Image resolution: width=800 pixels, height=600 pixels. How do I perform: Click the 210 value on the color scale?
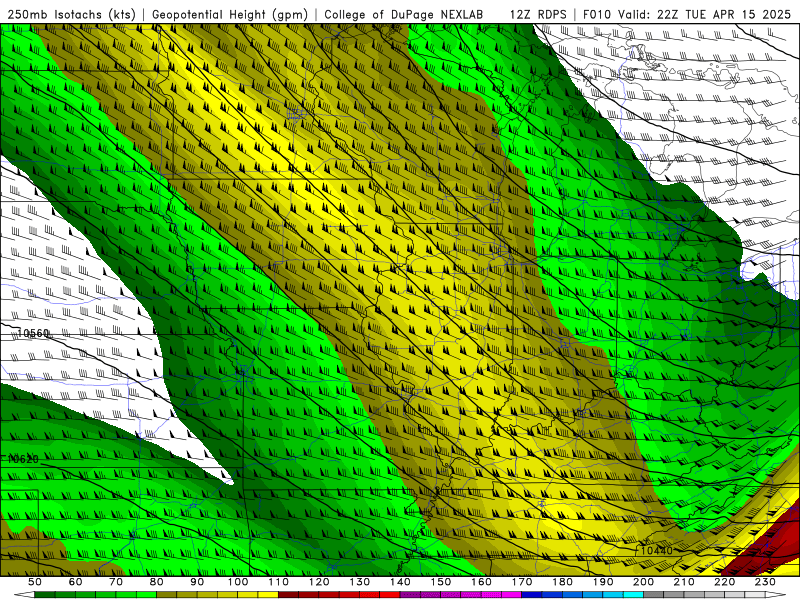pos(684,582)
